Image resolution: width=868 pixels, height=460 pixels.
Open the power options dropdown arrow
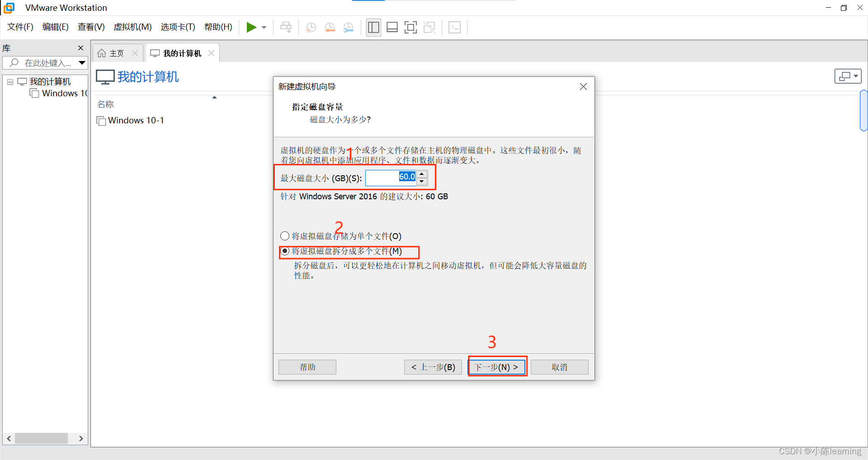pos(264,28)
